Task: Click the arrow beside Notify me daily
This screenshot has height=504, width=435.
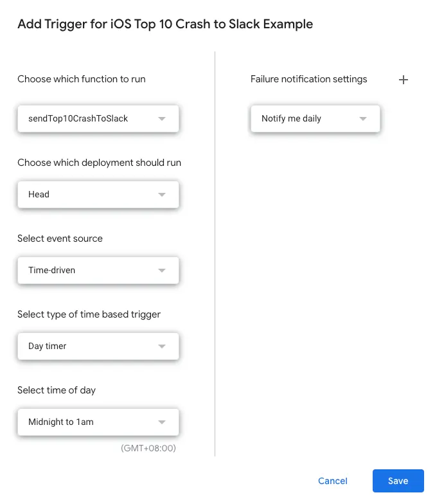Action: point(363,119)
